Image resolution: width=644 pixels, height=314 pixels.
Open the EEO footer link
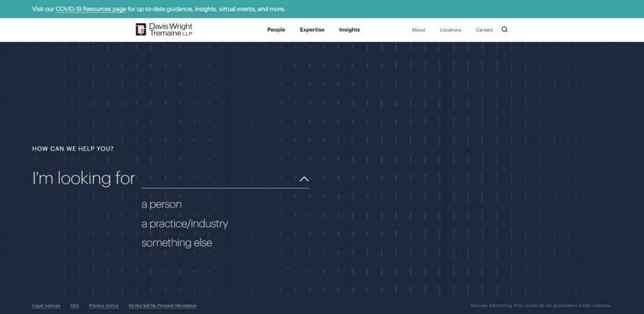[75, 306]
